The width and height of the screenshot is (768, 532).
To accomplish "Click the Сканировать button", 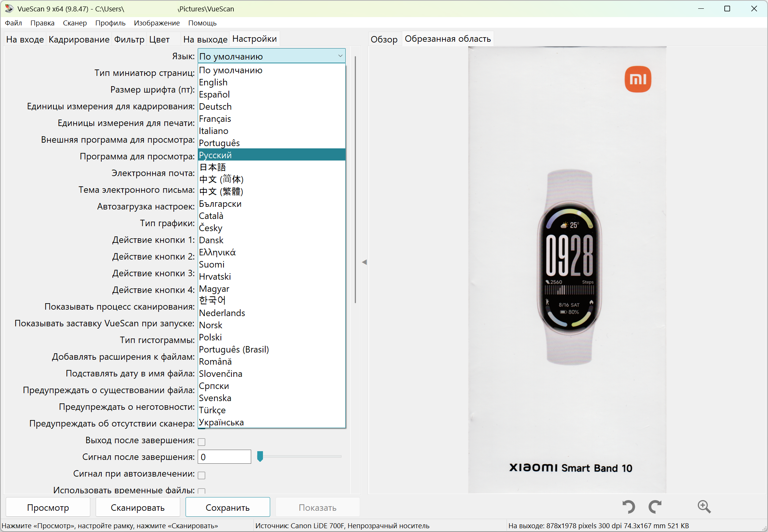I will click(138, 507).
